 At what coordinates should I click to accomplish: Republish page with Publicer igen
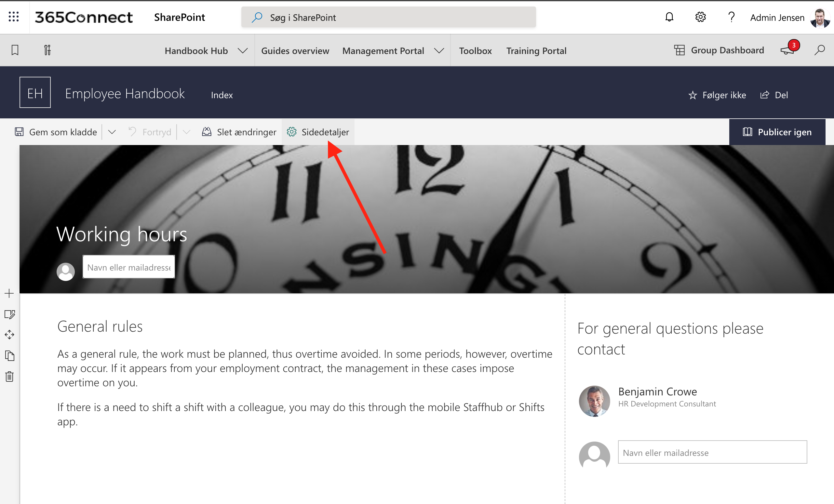pyautogui.click(x=777, y=132)
